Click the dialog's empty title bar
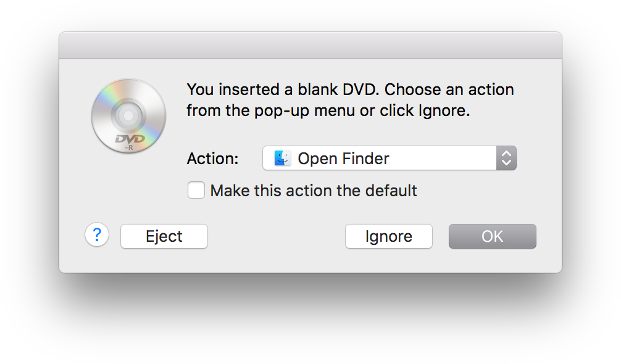The width and height of the screenshot is (621, 364). [310, 46]
